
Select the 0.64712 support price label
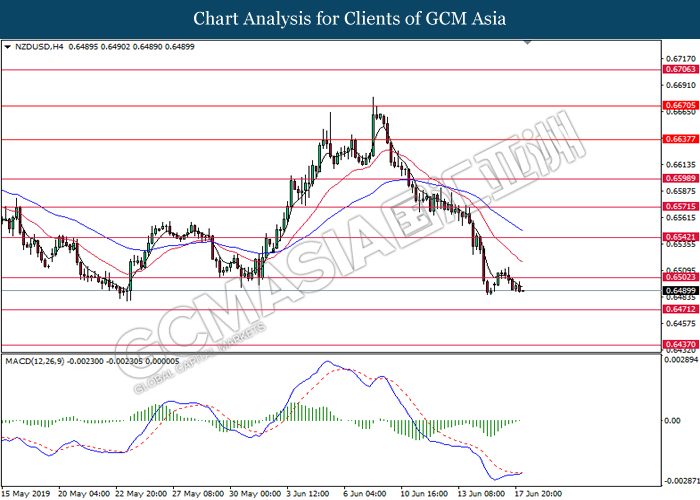680,309
